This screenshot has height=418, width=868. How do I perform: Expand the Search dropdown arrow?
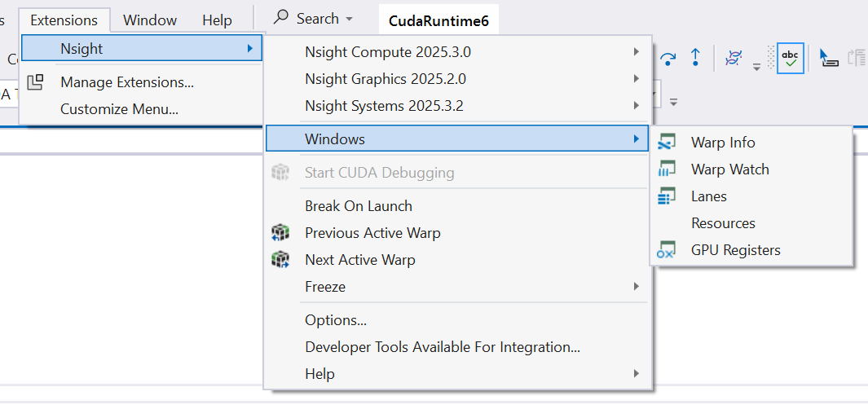point(350,19)
